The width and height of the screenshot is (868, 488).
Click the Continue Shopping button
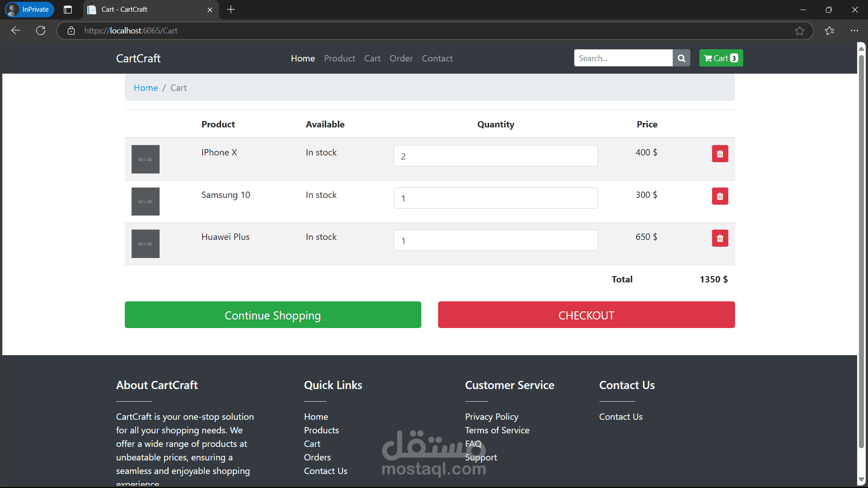click(273, 315)
